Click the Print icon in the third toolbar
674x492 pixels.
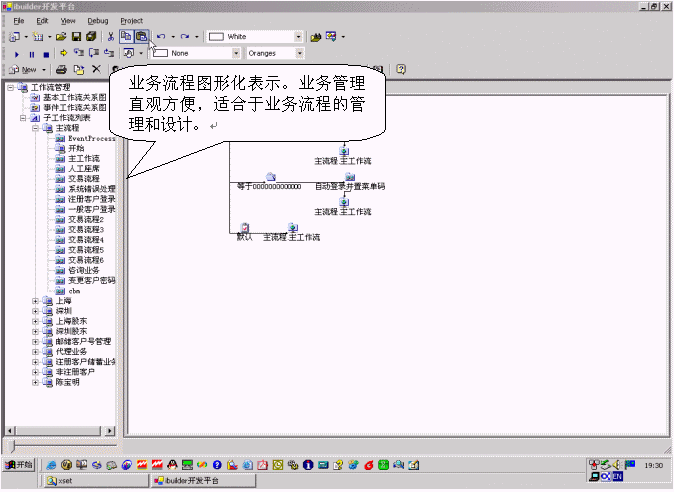(61, 70)
